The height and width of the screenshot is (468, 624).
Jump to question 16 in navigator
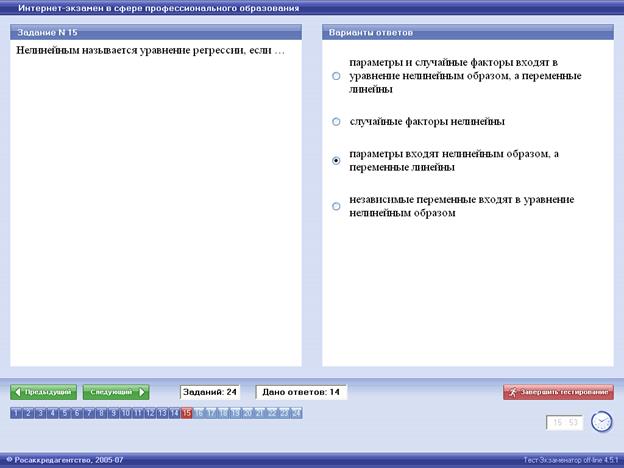199,413
